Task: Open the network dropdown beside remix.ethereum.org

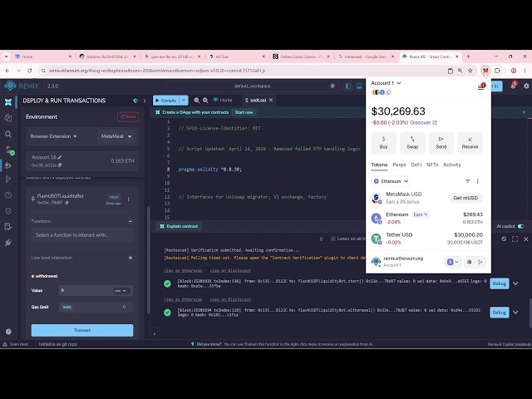Action: (452, 262)
